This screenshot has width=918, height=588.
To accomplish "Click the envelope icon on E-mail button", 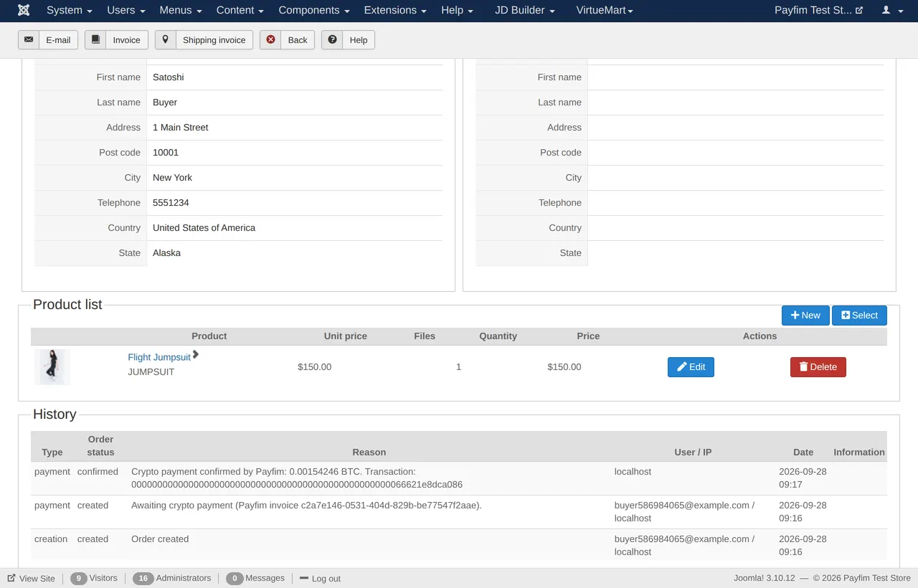I will pyautogui.click(x=29, y=39).
